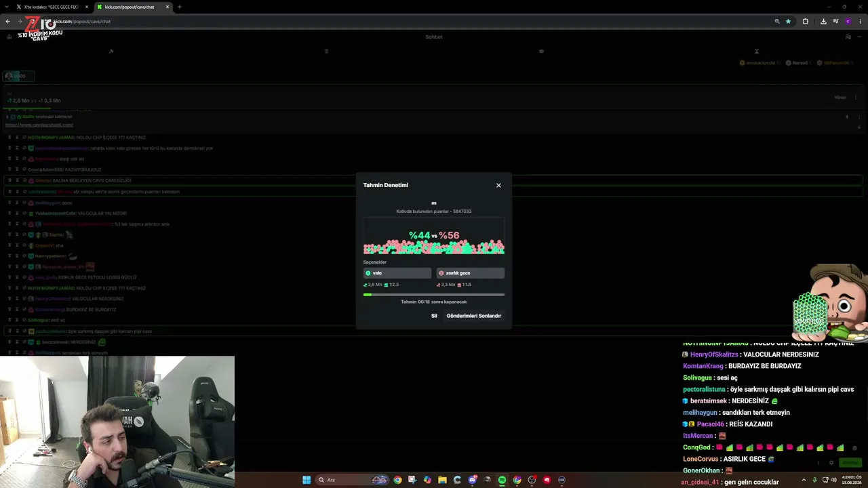Open the red app icon in taskbar
Image resolution: width=868 pixels, height=488 pixels.
pos(547,480)
